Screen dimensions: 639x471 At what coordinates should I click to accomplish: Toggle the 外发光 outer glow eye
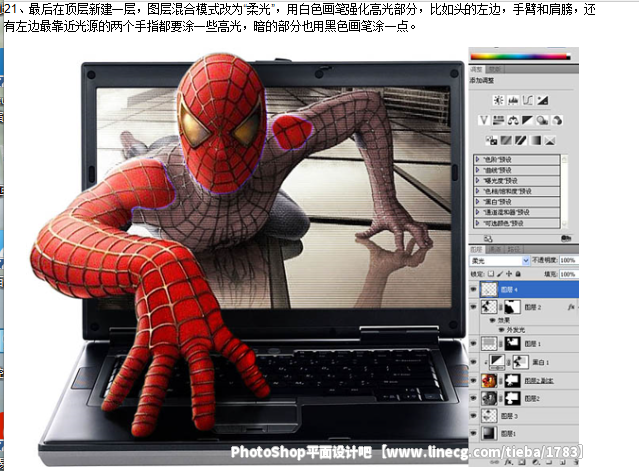click(501, 330)
